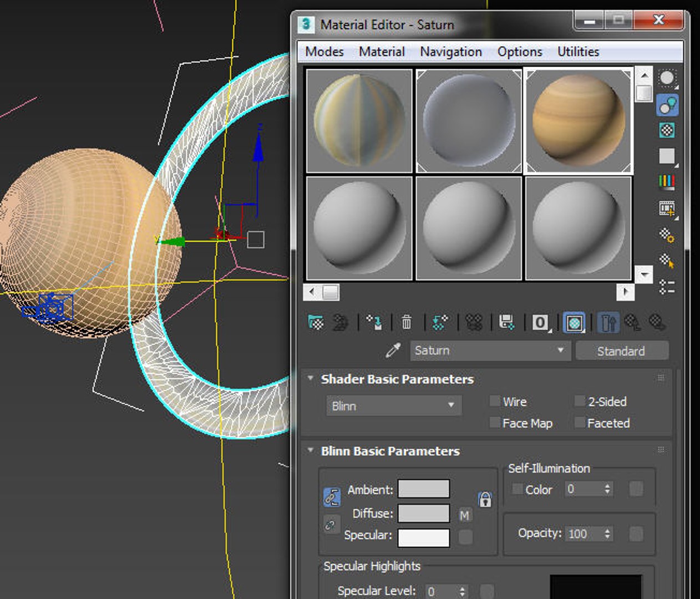700x599 pixels.
Task: Collapse Blinn Basic Parameters rollout
Action: click(x=311, y=450)
